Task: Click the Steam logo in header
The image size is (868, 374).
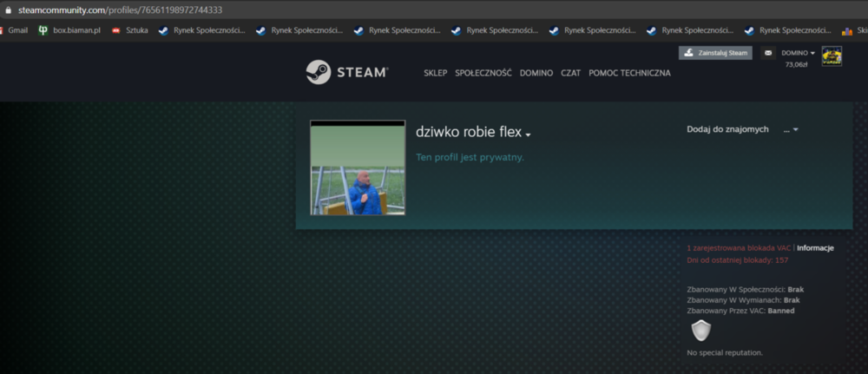Action: (348, 73)
